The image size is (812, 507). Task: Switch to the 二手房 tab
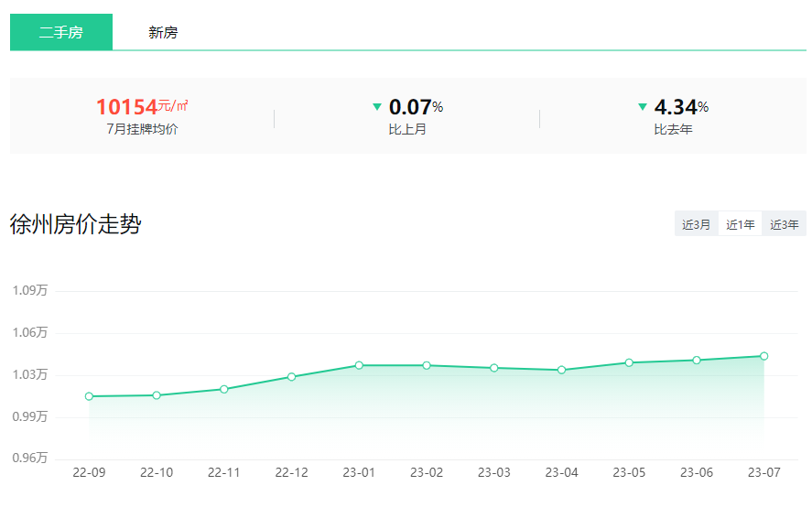[x=61, y=32]
